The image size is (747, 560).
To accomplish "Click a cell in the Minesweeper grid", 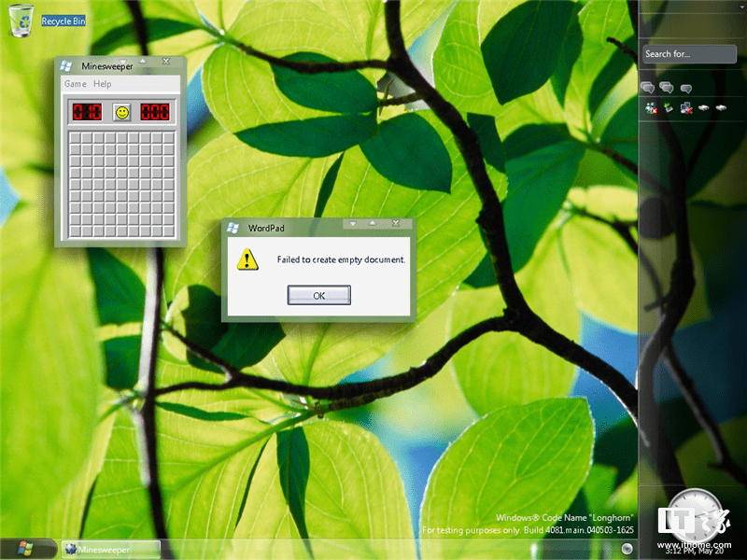I will tap(120, 182).
